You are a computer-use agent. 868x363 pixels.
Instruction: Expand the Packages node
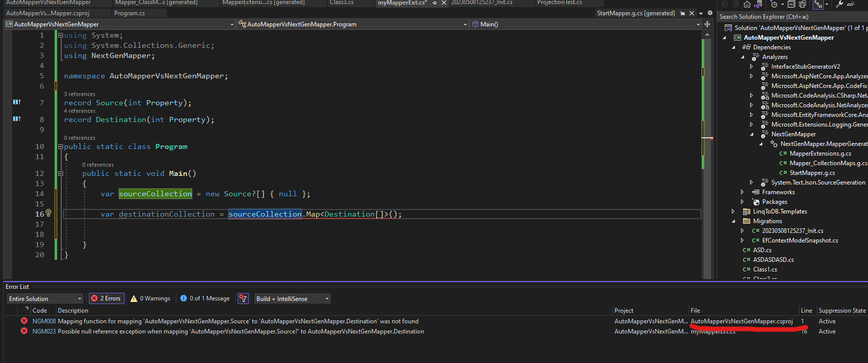(743, 202)
